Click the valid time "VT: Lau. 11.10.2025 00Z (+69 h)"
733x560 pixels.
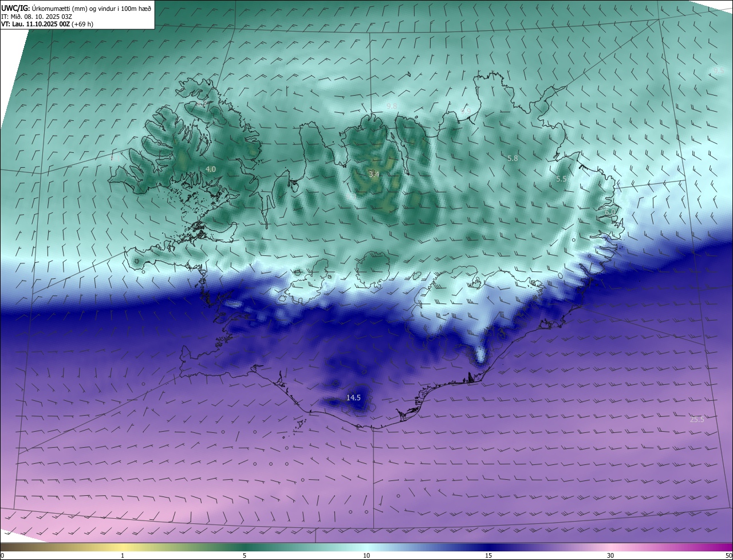tap(48, 24)
